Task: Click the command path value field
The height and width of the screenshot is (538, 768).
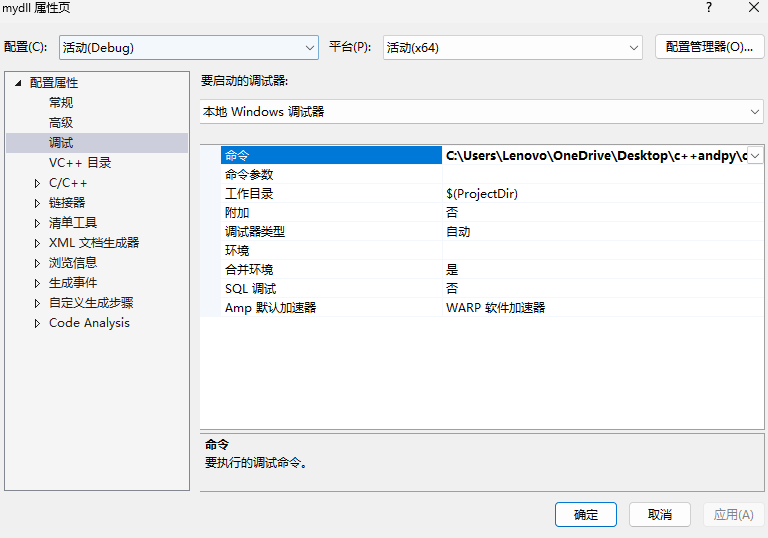Action: coord(595,155)
